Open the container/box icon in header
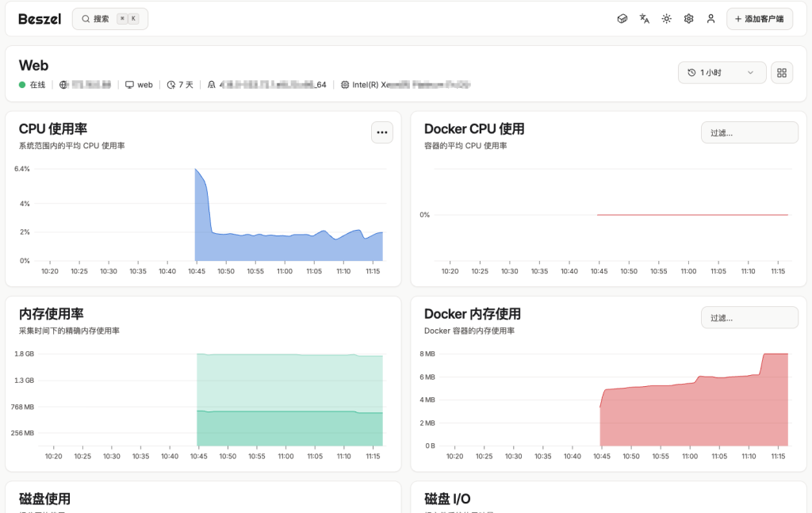This screenshot has height=513, width=812. (622, 19)
